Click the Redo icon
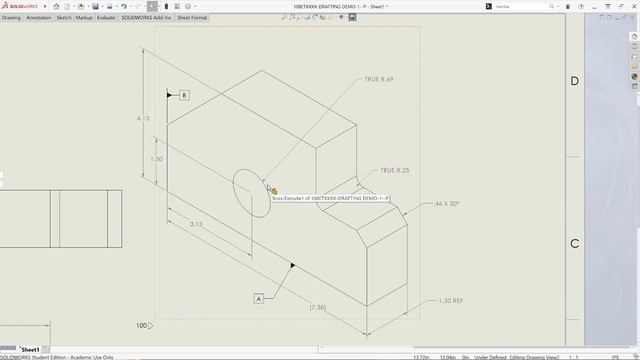This screenshot has height=360, width=640. pos(138,7)
